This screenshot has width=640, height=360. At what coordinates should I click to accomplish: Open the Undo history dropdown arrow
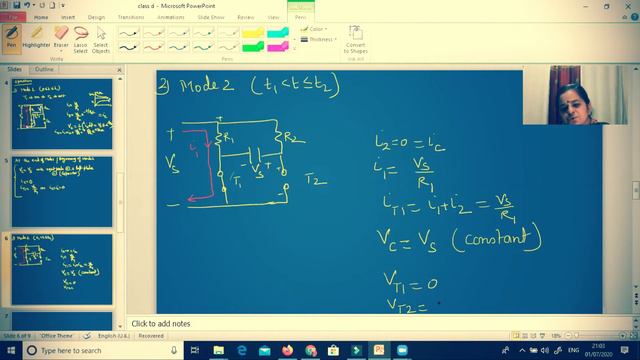34,5
